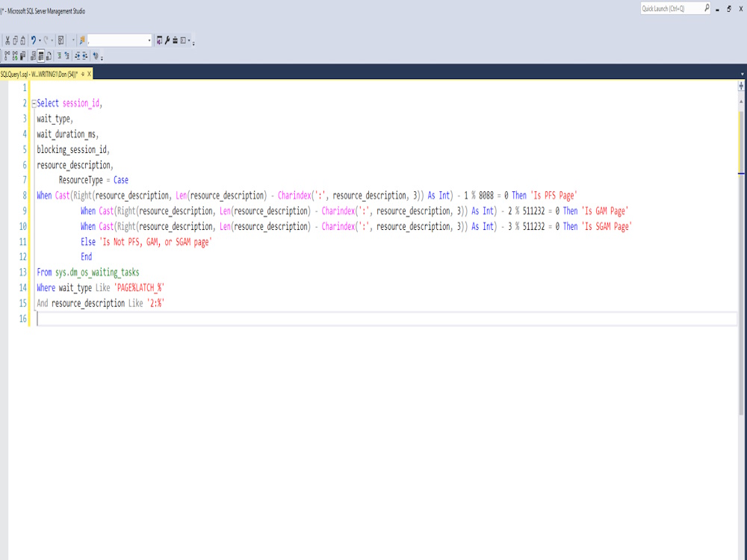
Task: Click 'wait_duration_ms,' on line 4
Action: tap(68, 134)
